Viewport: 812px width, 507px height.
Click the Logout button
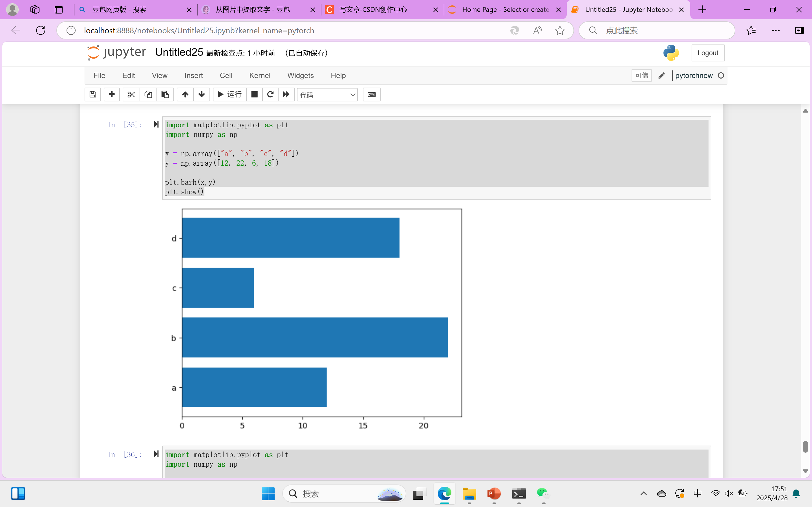pyautogui.click(x=708, y=53)
